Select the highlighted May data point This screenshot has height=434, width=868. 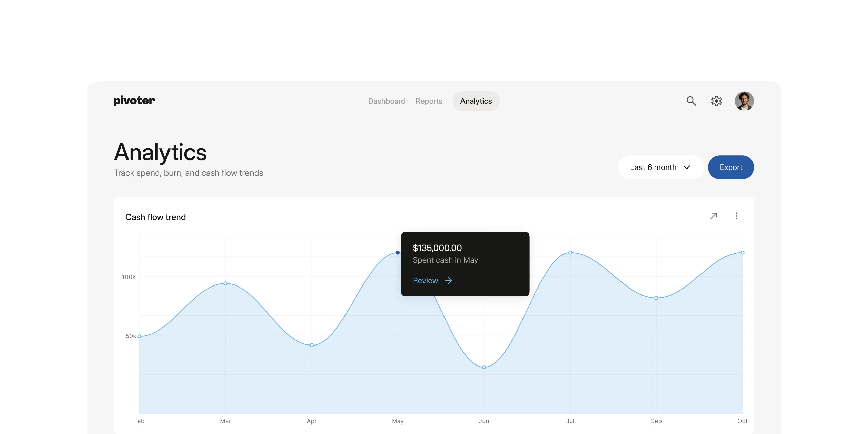coord(398,253)
